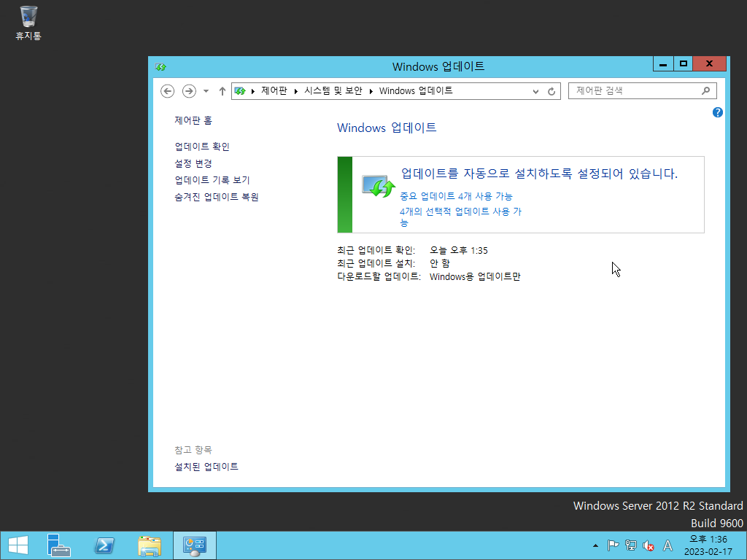The image size is (747, 560).
Task: Open the taskbar clock and date
Action: click(708, 545)
